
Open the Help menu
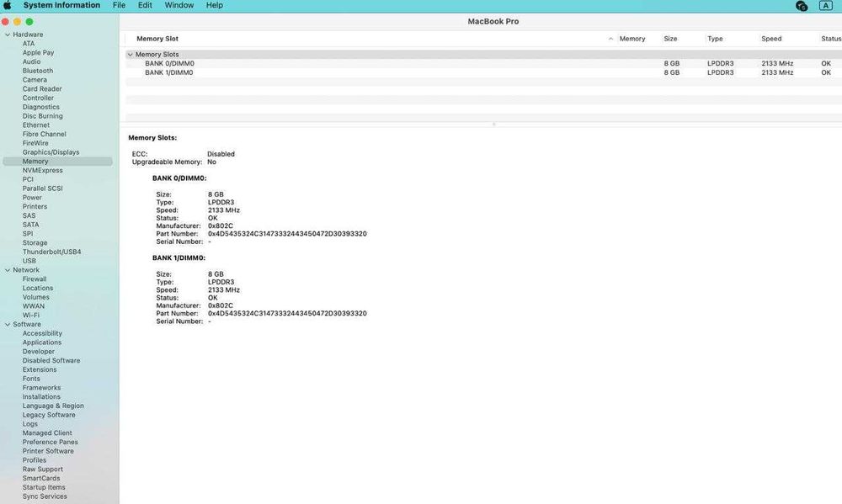214,5
